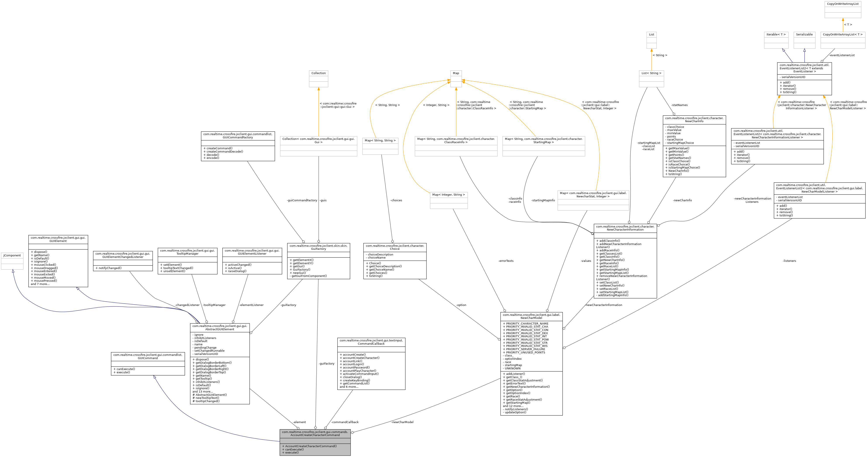Click the Collection node

click(x=318, y=79)
